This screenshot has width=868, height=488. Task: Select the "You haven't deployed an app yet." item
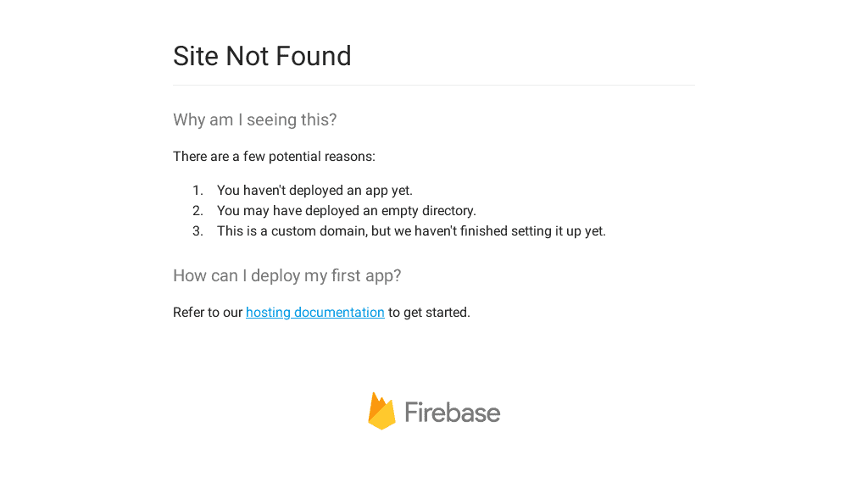coord(314,191)
